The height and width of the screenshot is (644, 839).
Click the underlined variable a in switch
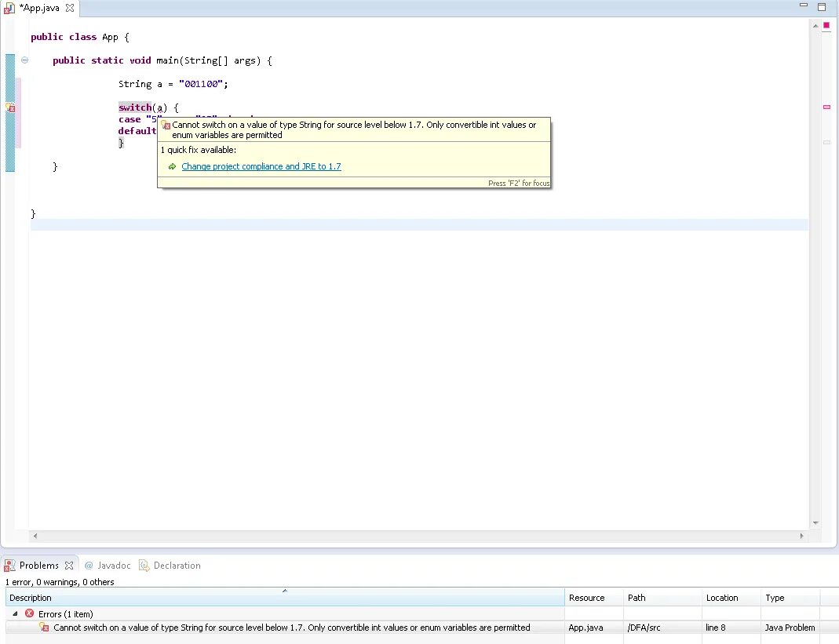(159, 107)
